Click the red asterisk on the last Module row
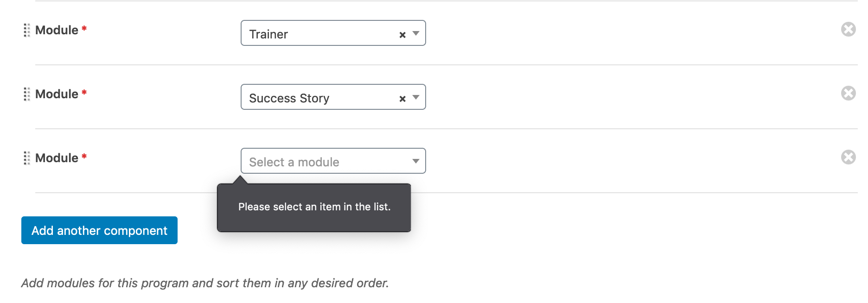The image size is (868, 303). pyautogui.click(x=84, y=155)
